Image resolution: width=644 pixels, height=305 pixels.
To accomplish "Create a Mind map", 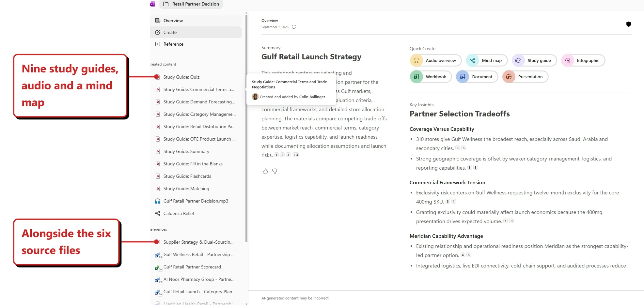I will tap(486, 60).
